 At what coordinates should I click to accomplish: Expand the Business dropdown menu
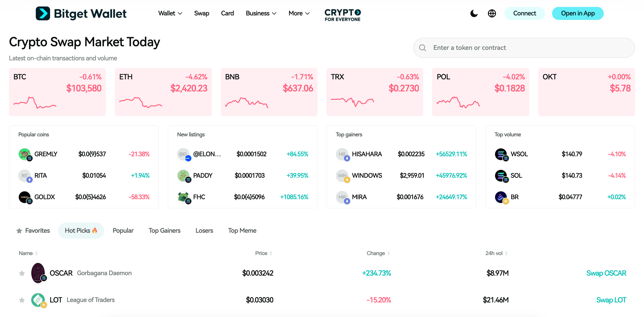pyautogui.click(x=261, y=13)
